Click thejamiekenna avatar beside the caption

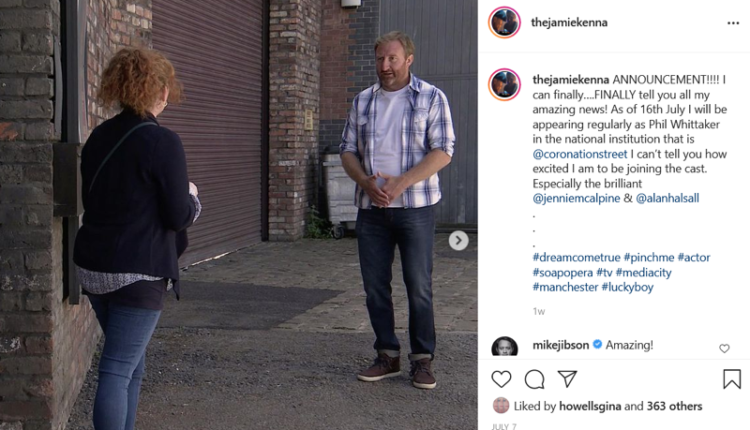(504, 85)
